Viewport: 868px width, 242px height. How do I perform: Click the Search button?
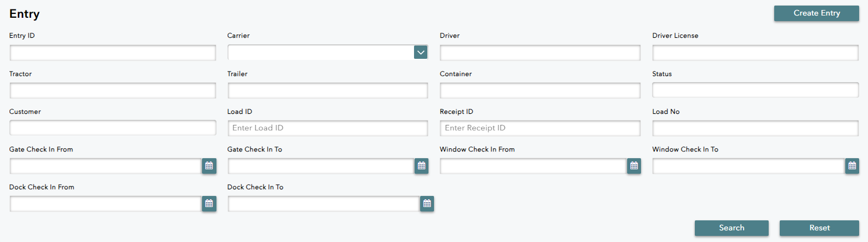tap(731, 228)
